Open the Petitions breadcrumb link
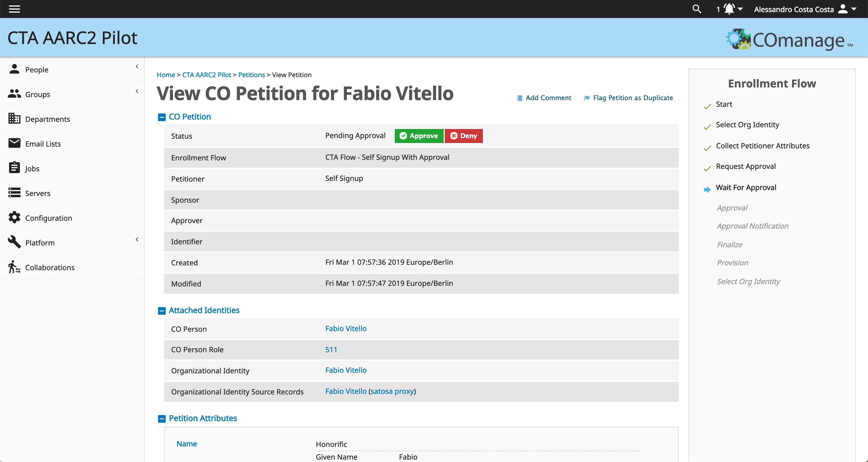Image resolution: width=868 pixels, height=462 pixels. click(x=251, y=75)
